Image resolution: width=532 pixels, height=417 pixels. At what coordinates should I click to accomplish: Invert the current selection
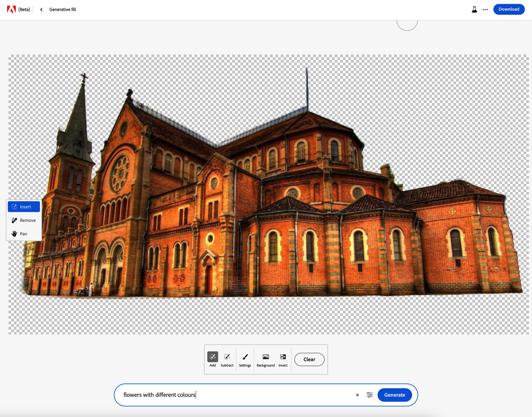click(283, 359)
